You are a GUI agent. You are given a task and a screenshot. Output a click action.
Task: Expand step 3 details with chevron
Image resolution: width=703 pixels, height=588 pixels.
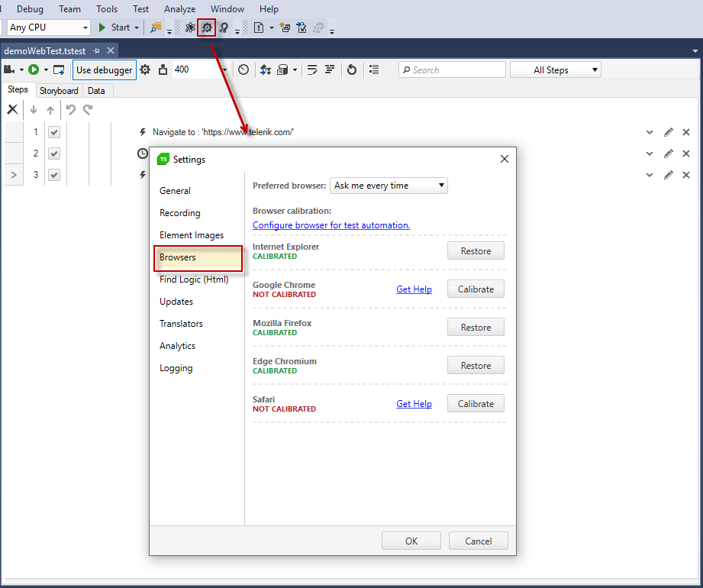point(650,176)
